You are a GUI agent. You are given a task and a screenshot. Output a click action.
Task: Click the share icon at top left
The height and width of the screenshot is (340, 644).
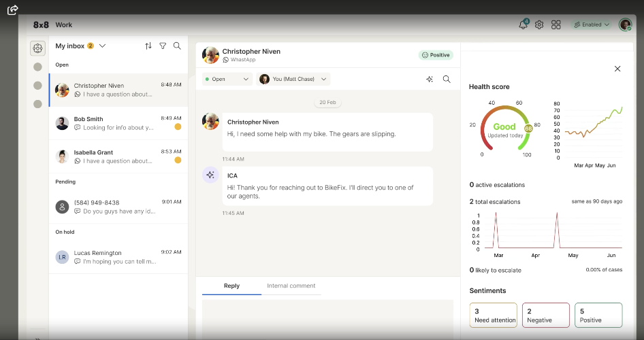[x=13, y=10]
